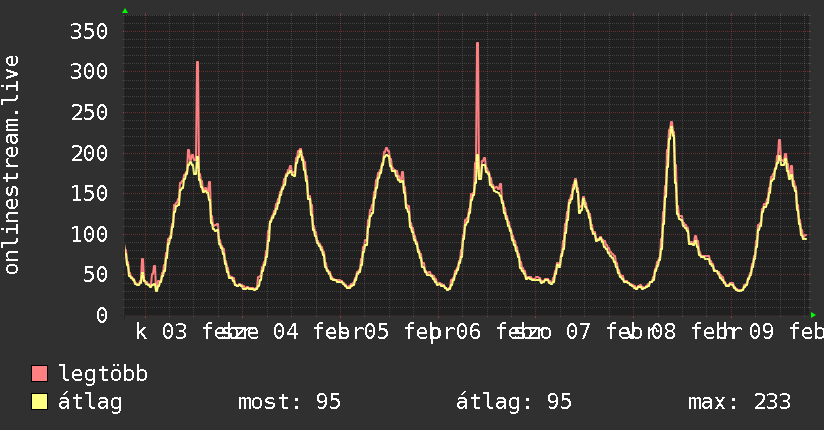824x430 pixels.
Task: Click the 0 y-axis label
Action: 102,315
